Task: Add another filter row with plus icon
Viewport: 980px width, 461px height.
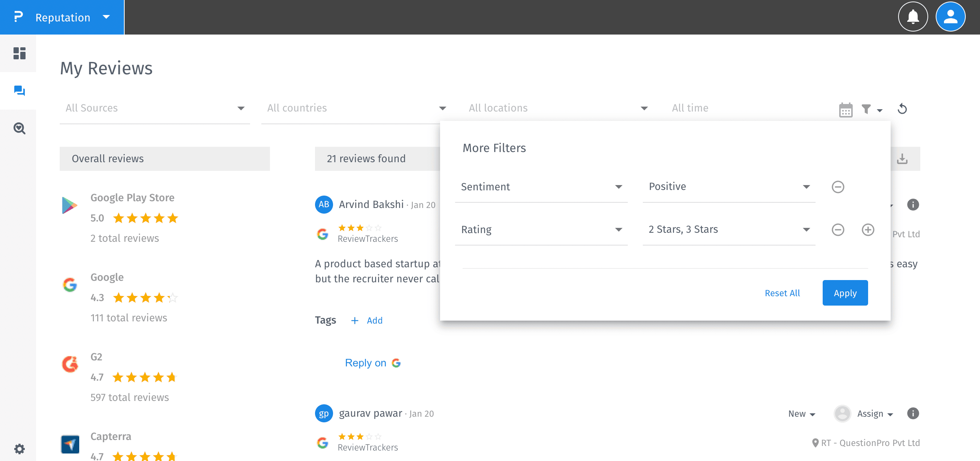Action: [867, 229]
